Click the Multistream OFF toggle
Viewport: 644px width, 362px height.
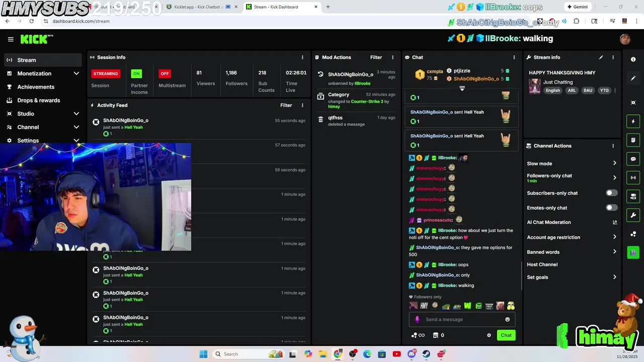pos(165,73)
